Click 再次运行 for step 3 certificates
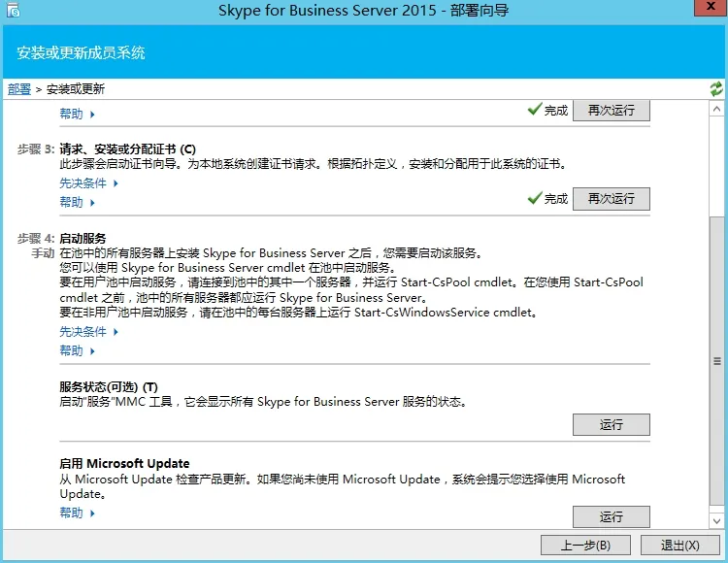 (611, 198)
